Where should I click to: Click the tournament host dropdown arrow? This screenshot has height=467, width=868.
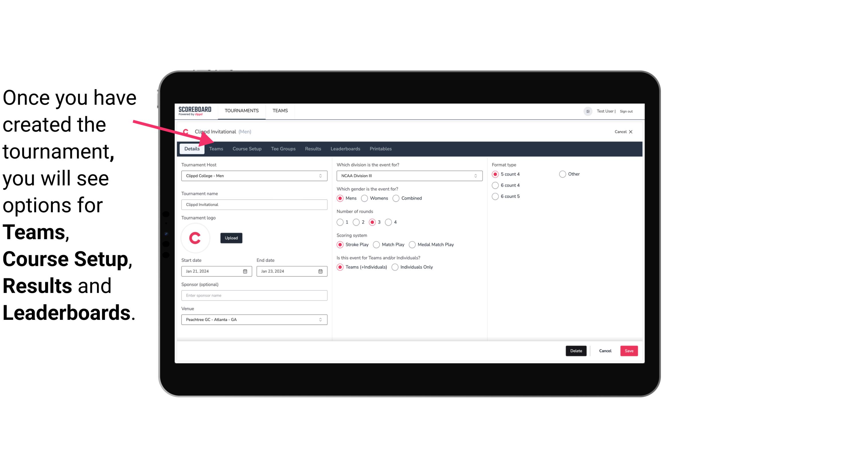(x=321, y=176)
